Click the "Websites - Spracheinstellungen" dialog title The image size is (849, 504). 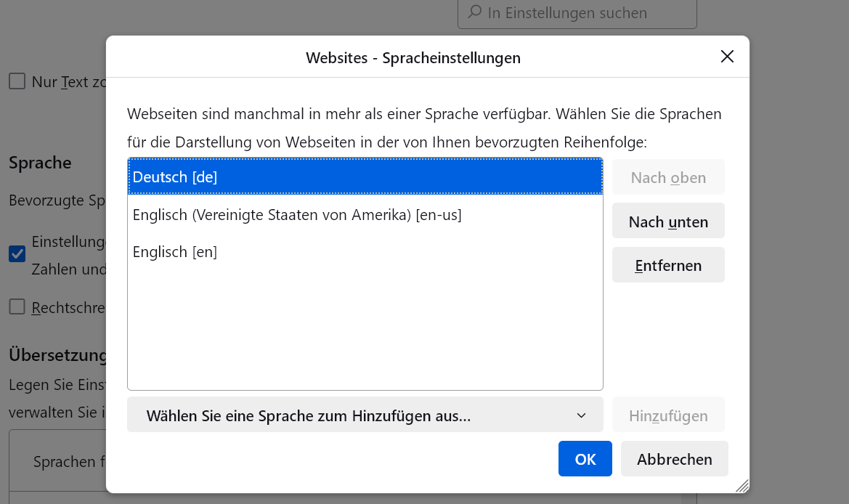pos(413,57)
